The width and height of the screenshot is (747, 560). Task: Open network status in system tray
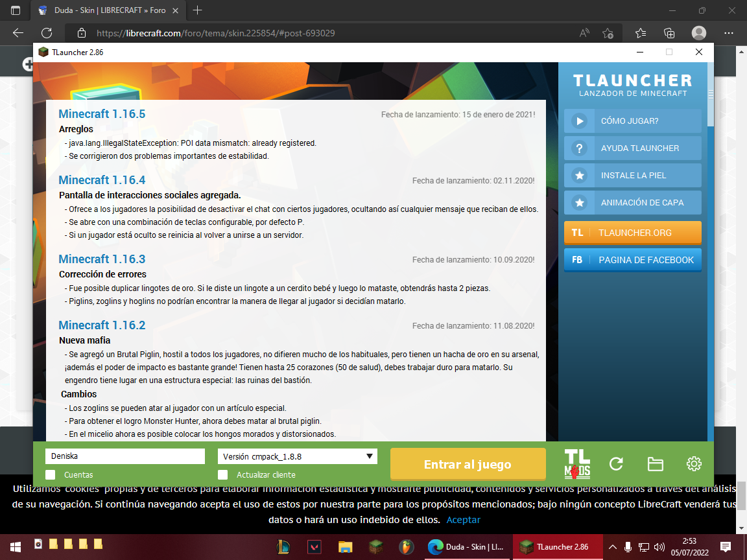coord(644,546)
